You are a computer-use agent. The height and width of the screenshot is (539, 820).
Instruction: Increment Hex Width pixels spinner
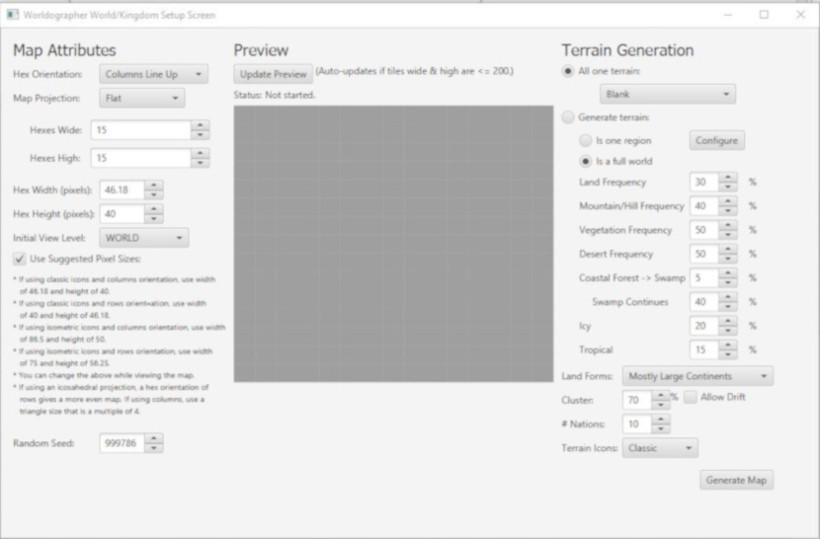coord(154,184)
